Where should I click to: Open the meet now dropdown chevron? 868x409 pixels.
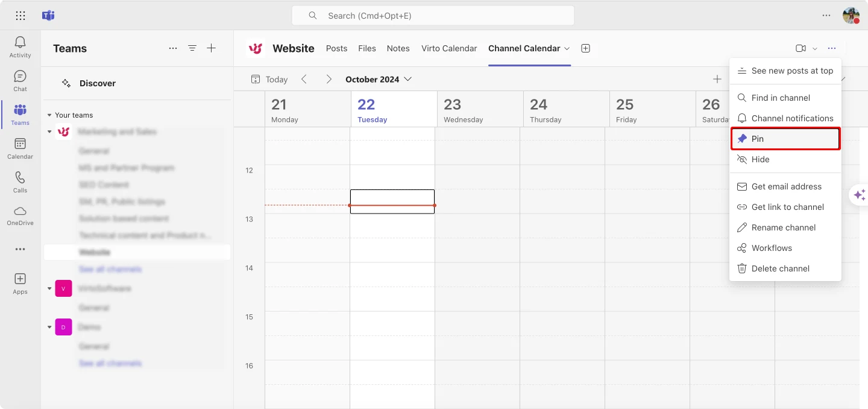815,48
